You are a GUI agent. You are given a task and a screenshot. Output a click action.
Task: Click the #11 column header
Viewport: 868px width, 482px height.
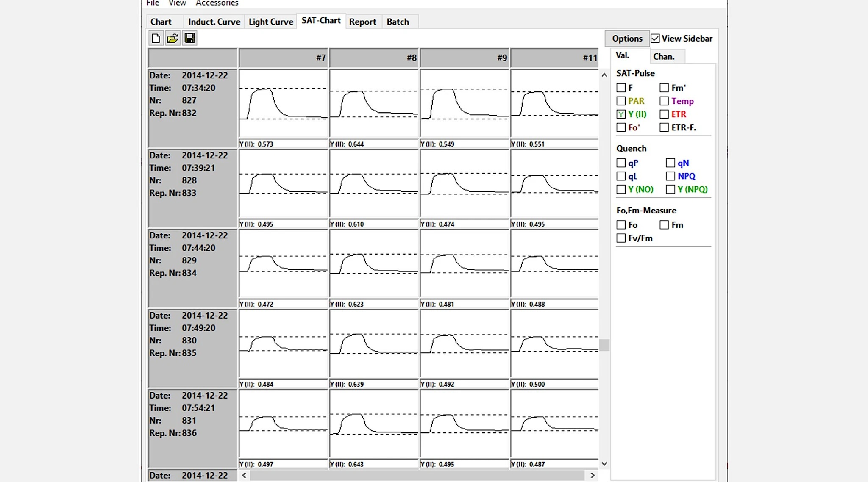[554, 58]
